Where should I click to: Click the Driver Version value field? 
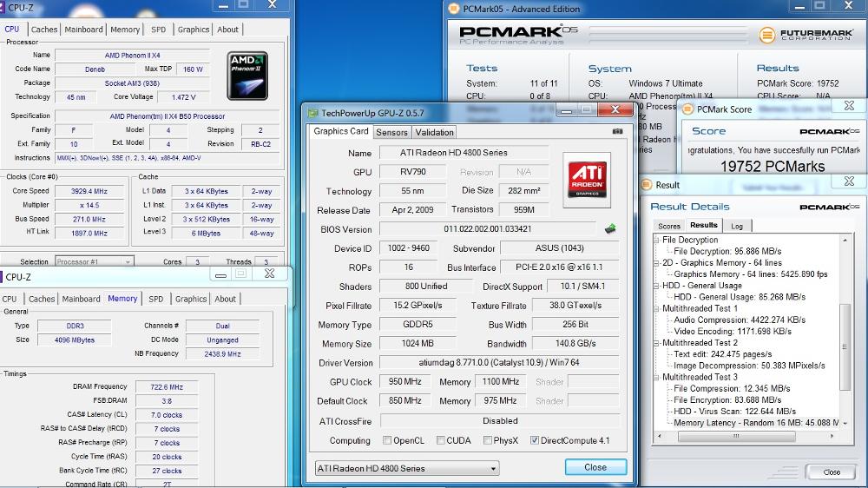[499, 363]
